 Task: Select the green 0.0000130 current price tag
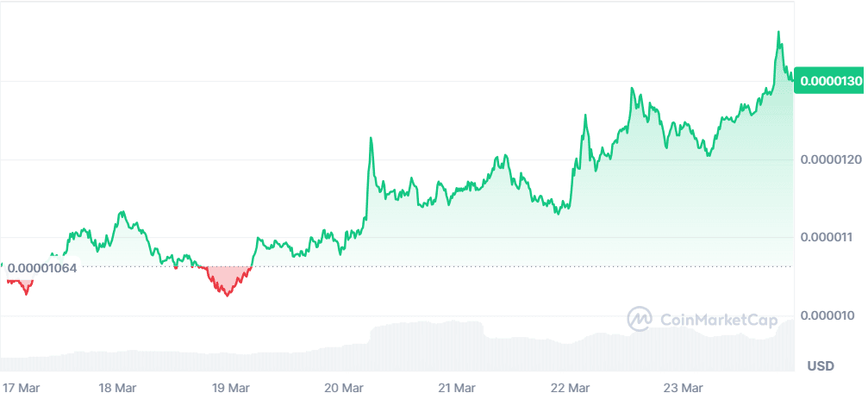click(x=831, y=80)
